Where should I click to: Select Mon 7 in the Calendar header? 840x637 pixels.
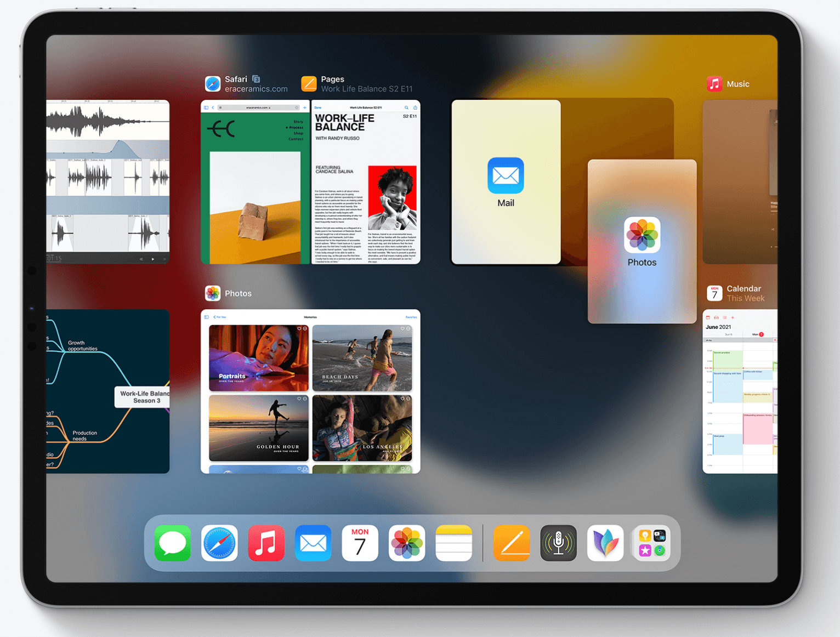click(x=758, y=334)
